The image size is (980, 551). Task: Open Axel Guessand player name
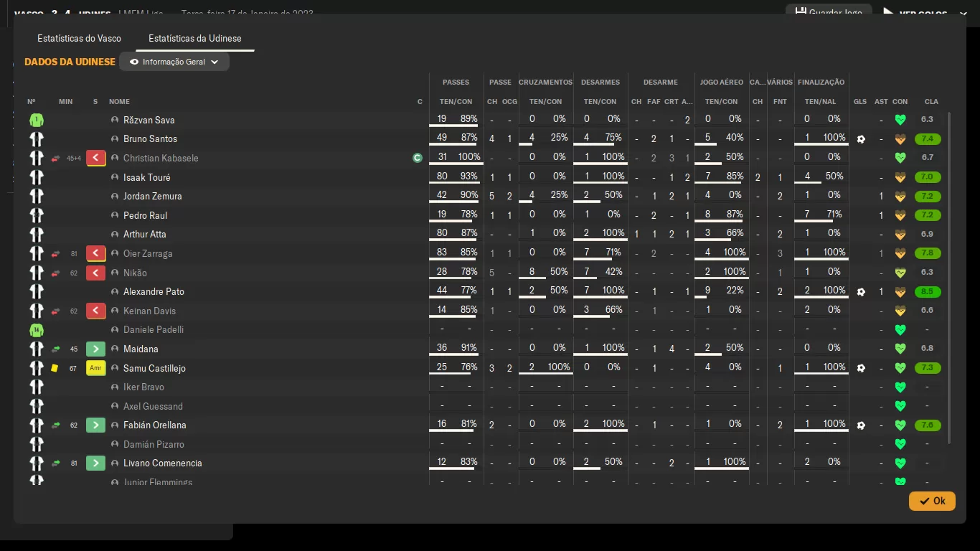[153, 406]
